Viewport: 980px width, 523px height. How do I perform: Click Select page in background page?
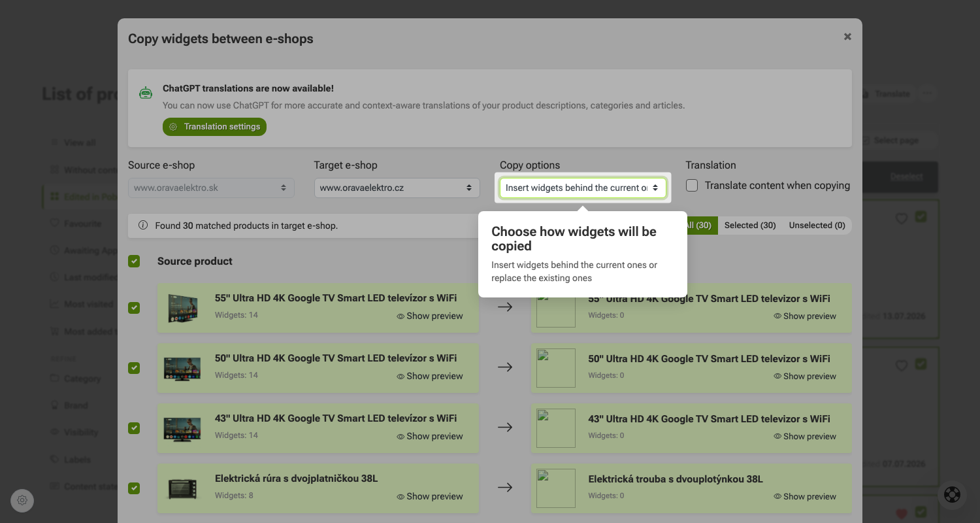[x=895, y=141]
